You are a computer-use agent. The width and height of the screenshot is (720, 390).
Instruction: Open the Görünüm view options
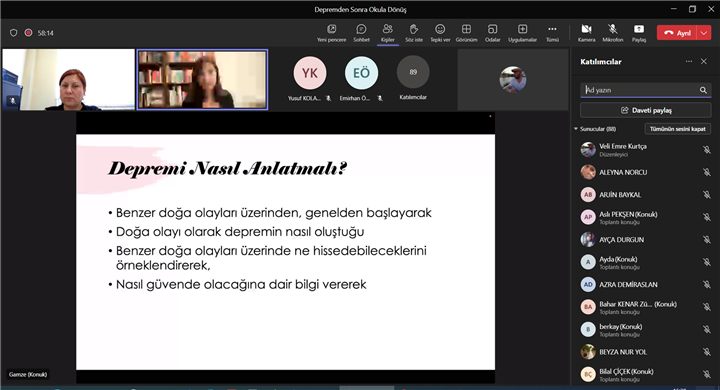[467, 33]
